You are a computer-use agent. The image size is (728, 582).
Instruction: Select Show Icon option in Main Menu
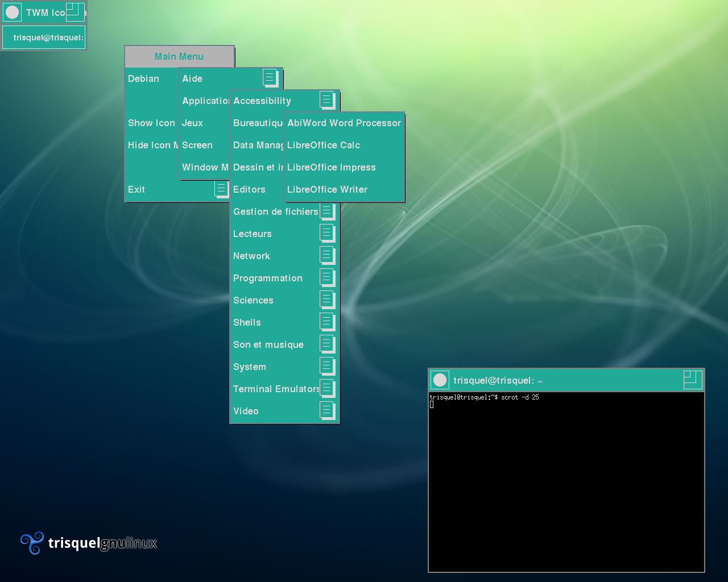click(x=151, y=123)
